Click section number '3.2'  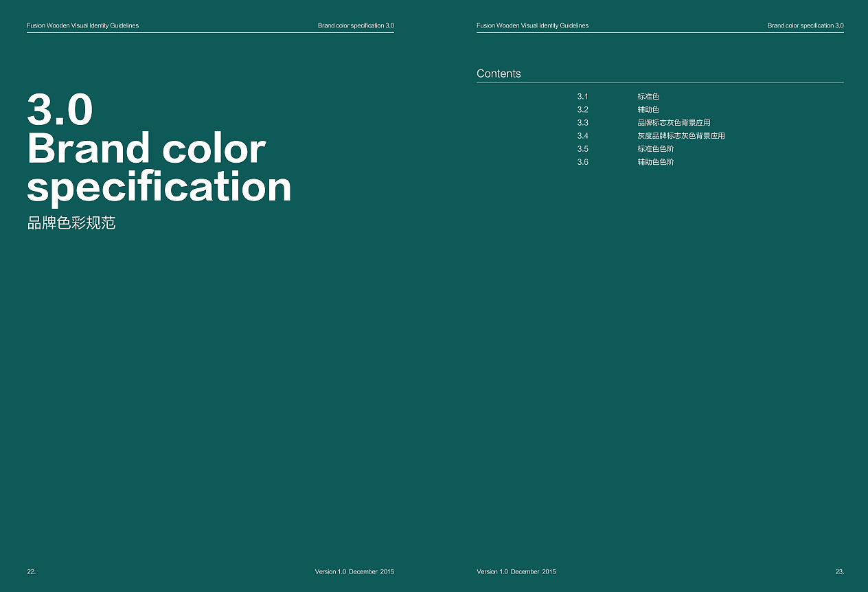582,110
